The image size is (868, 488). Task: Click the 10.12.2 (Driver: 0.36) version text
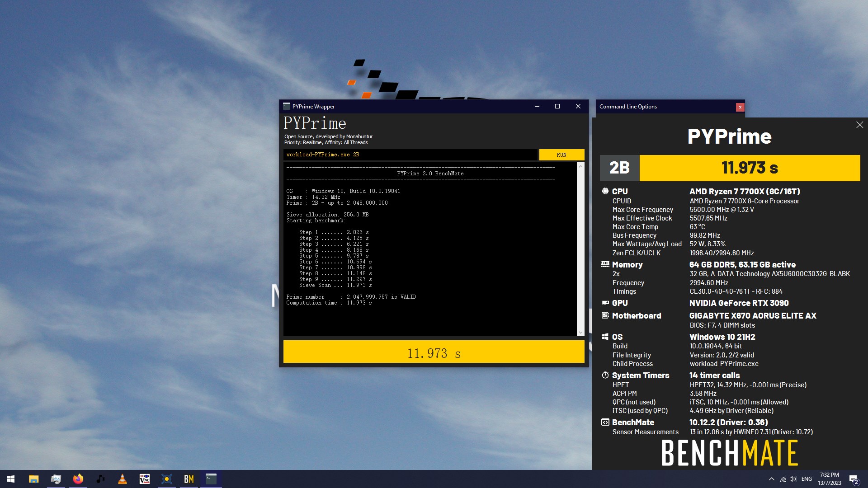(728, 422)
